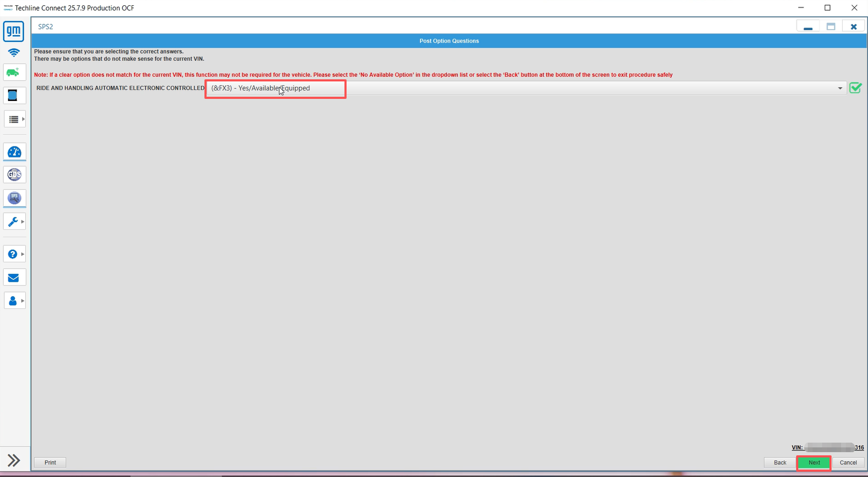
Task: Open the help question mark menu
Action: point(14,254)
